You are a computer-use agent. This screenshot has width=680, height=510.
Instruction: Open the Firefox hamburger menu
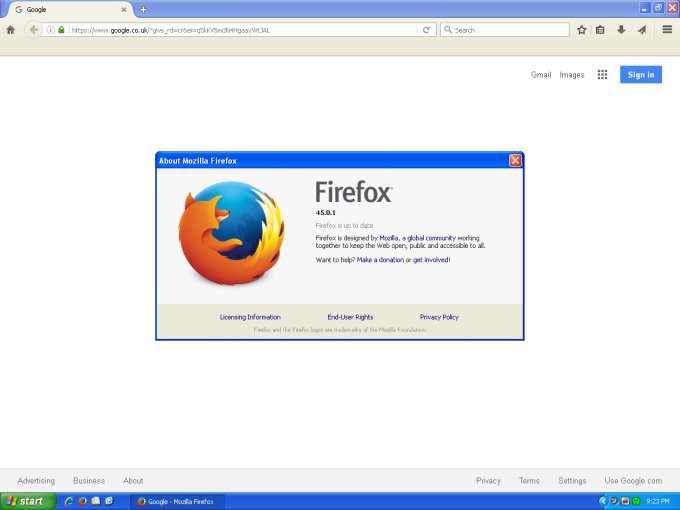667,29
